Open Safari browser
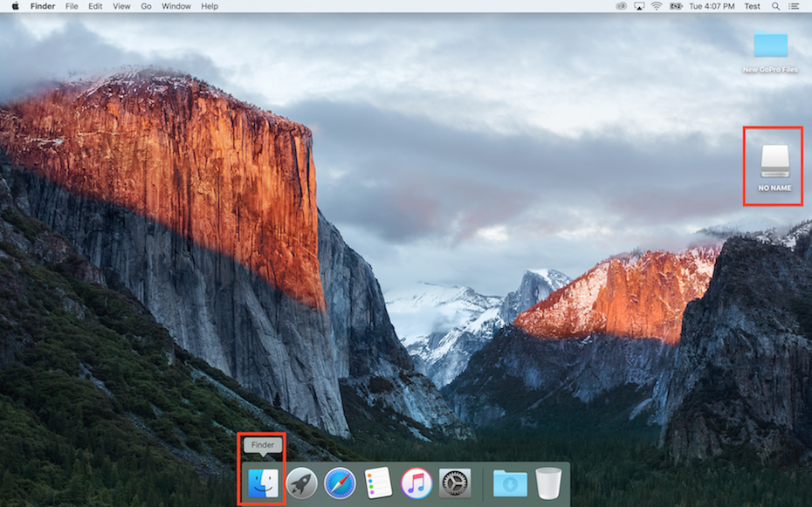The height and width of the screenshot is (507, 812). point(339,484)
